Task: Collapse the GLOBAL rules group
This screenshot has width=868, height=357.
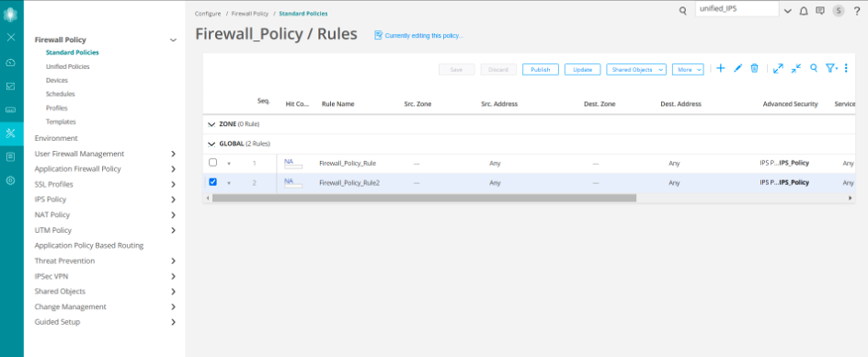Action: click(x=211, y=144)
